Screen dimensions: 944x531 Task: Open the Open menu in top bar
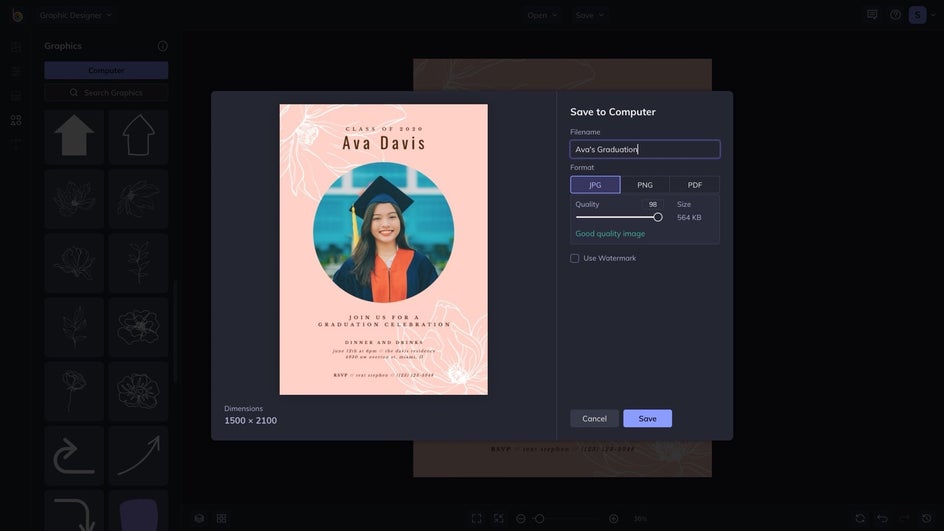(x=542, y=15)
